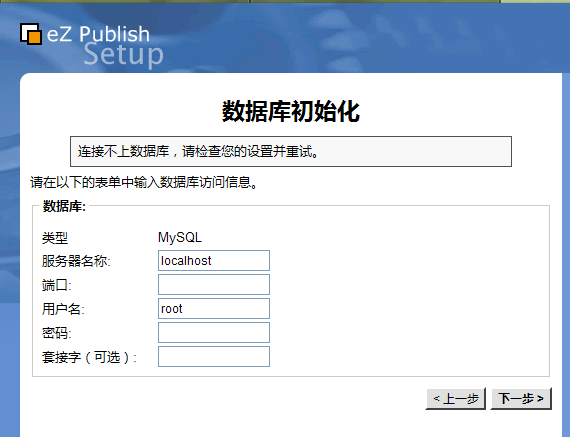Click the 套接字(可选) label
This screenshot has height=437, width=570.
(89, 357)
